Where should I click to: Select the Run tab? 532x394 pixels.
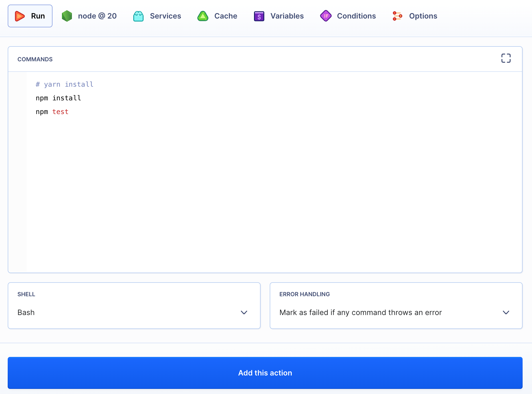30,16
